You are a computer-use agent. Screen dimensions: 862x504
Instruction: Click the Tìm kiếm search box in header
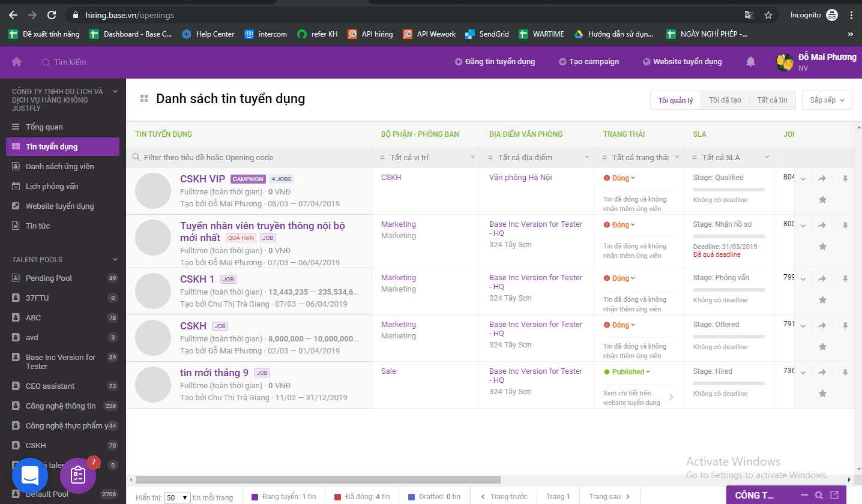coord(64,62)
